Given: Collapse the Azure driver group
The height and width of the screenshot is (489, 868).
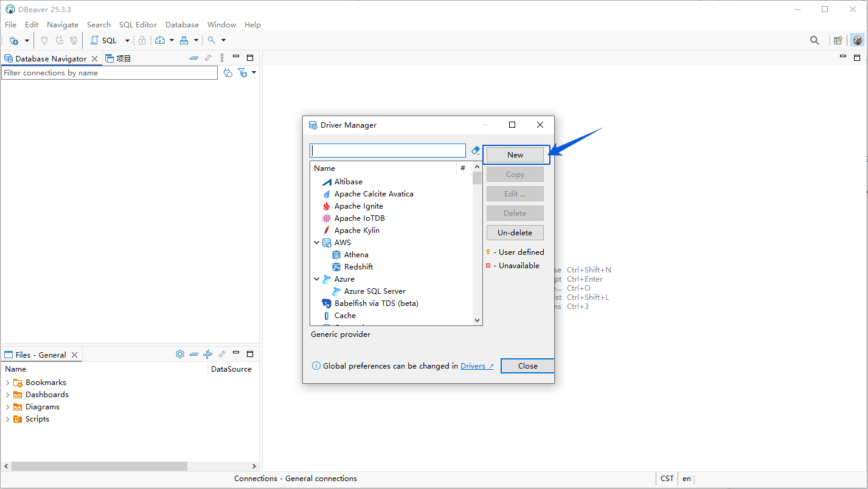Looking at the screenshot, I should [x=317, y=279].
